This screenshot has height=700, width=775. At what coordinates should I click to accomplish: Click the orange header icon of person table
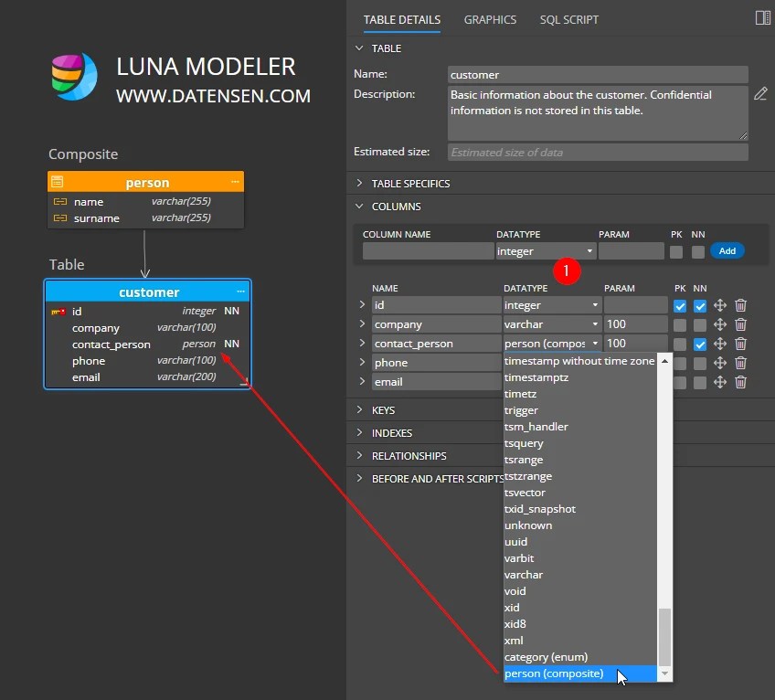tap(58, 182)
